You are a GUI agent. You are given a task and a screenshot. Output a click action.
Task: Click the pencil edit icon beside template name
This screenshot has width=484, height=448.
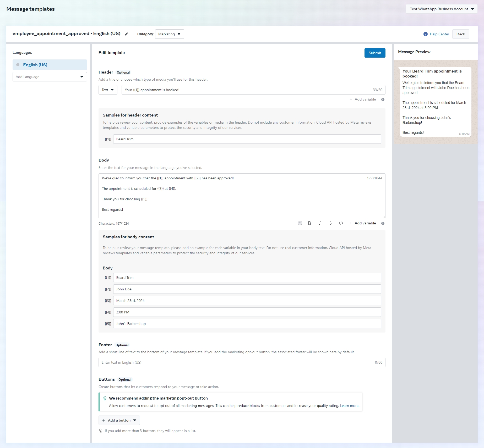(x=126, y=34)
